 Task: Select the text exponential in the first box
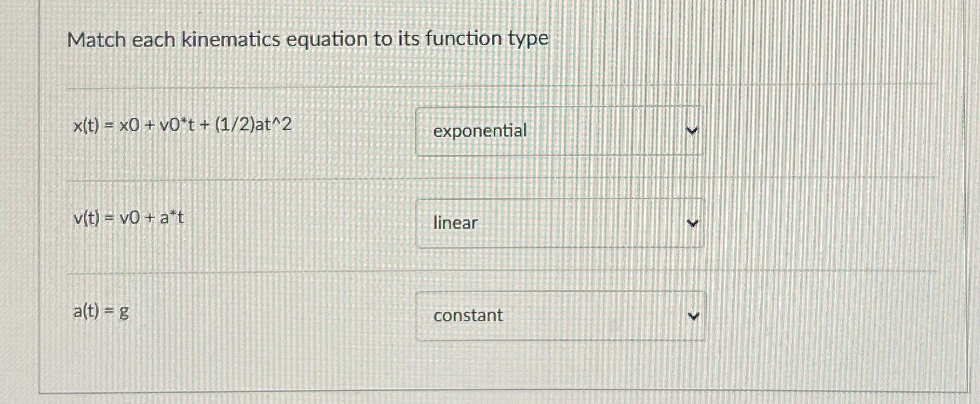(479, 131)
